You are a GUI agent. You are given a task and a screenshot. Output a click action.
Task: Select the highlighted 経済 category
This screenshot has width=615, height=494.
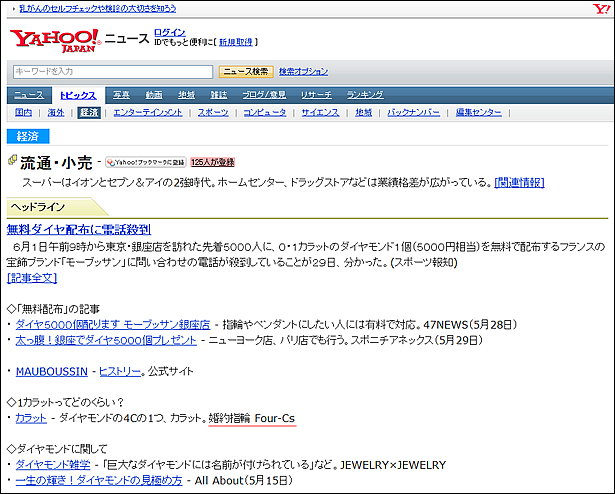click(89, 113)
